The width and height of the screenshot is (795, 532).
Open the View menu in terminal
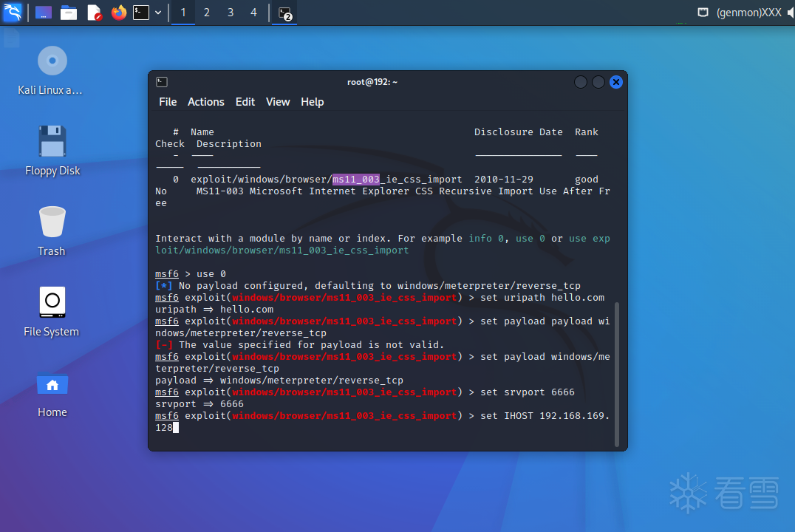pos(278,102)
